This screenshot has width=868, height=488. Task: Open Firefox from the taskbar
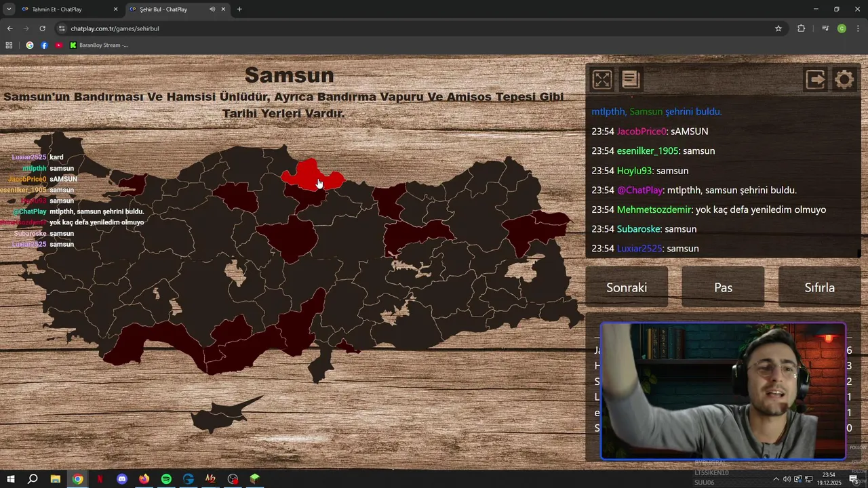point(144,479)
